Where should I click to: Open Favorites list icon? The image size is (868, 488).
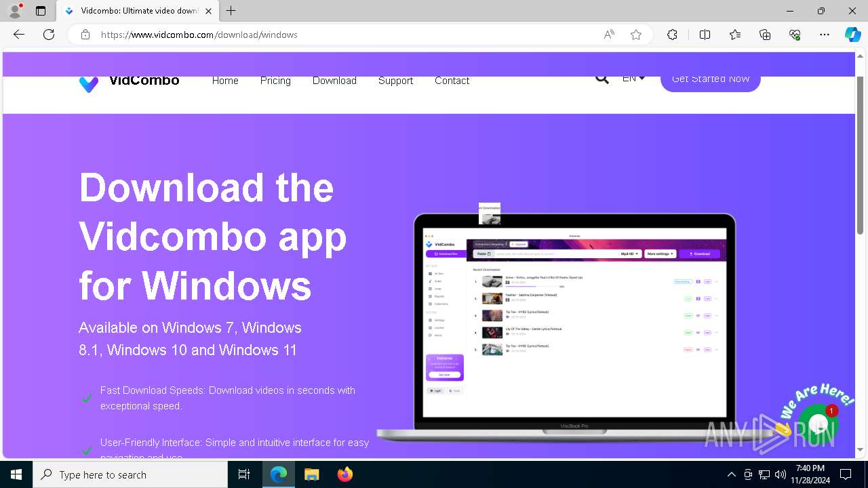[735, 35]
